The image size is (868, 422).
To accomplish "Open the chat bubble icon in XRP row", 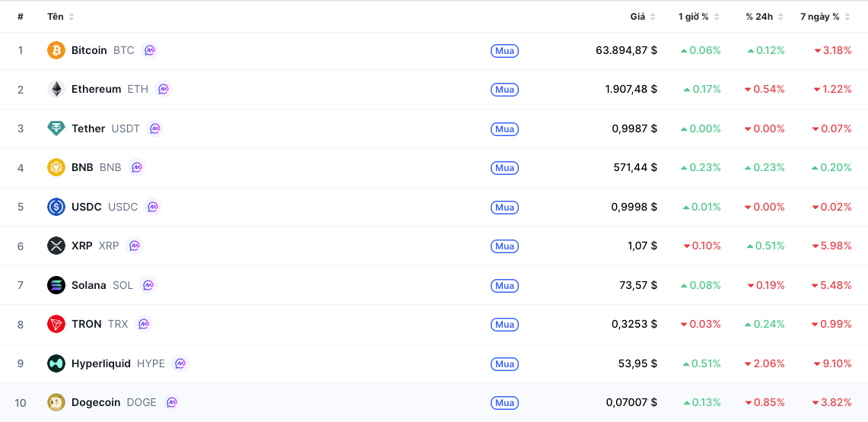I will coord(134,246).
